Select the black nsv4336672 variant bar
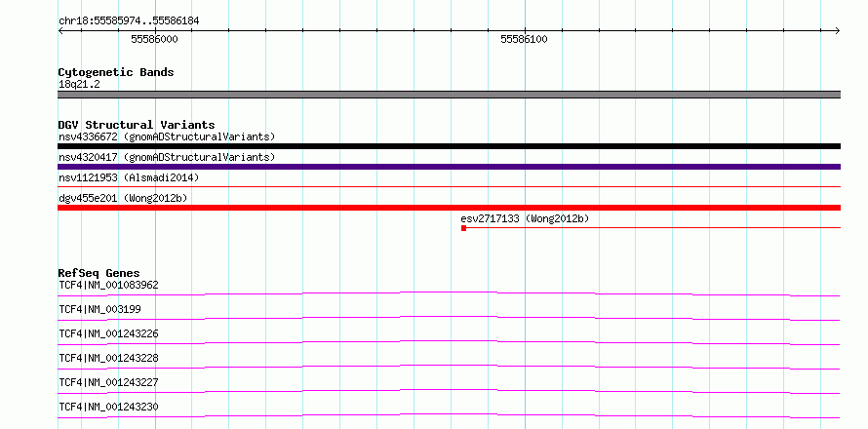 449,146
